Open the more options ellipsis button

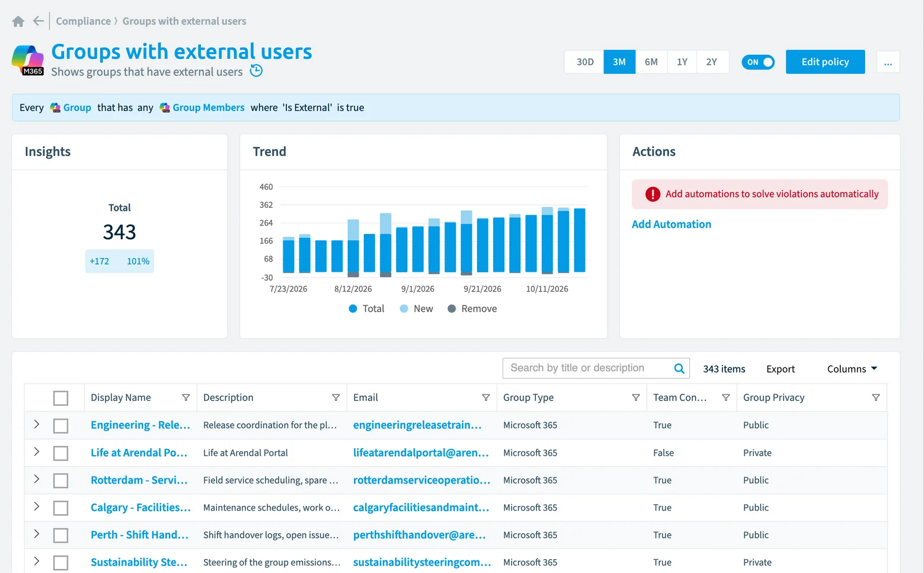click(888, 62)
